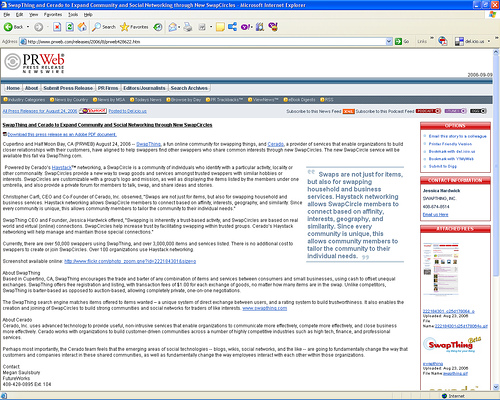Screen dimensions: 500x400
Task: Open the About tab
Action: pyautogui.click(x=31, y=88)
